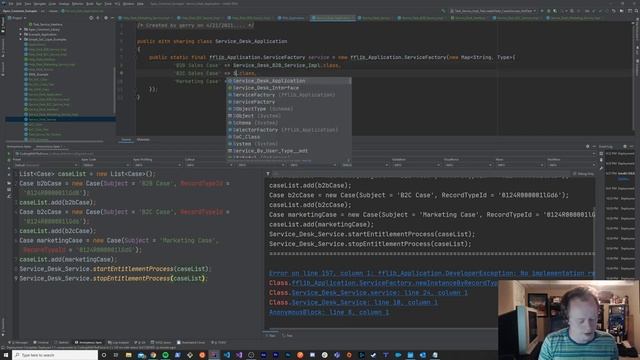Viewport: 640px width, 360px height.
Task: Open the Project view dropdown
Action: pyautogui.click(x=17, y=18)
